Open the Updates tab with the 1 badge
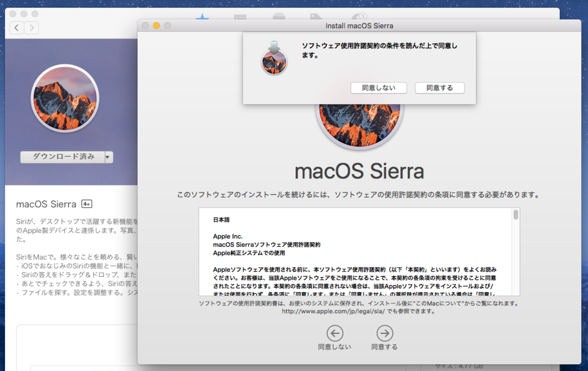588x371 pixels. tap(359, 17)
